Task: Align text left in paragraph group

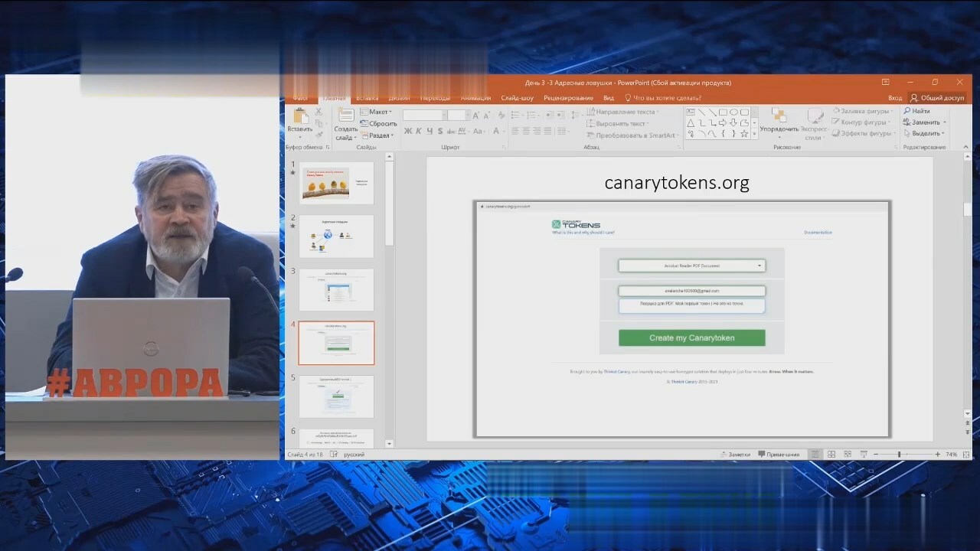Action: pos(515,131)
